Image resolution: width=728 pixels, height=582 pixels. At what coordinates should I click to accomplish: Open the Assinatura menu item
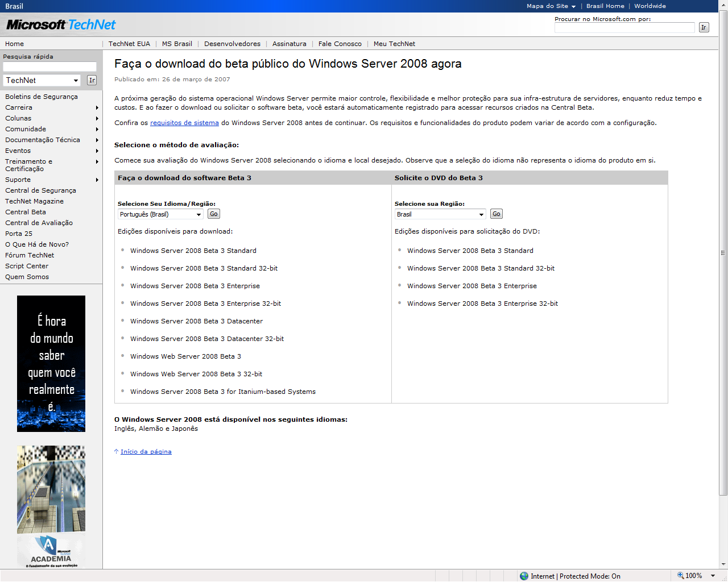pyautogui.click(x=289, y=44)
